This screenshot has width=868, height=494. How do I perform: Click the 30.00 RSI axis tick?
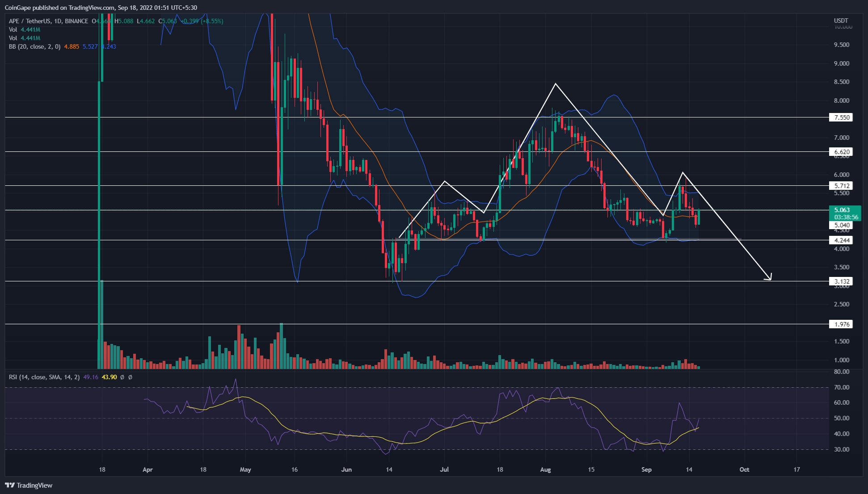842,449
